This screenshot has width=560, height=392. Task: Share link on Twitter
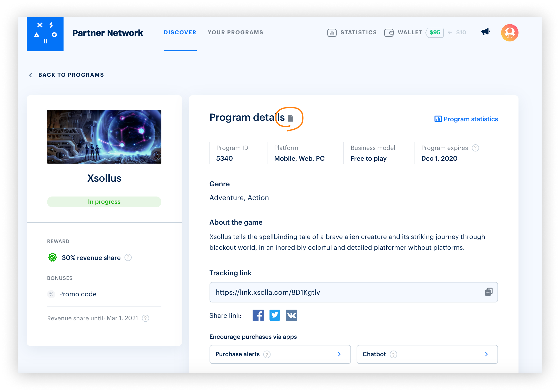click(x=275, y=315)
